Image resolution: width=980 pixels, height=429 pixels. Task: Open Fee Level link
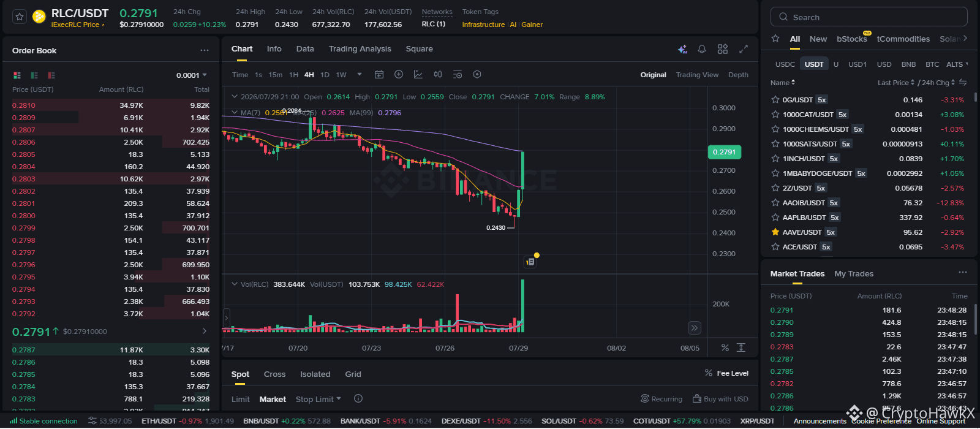(726, 373)
